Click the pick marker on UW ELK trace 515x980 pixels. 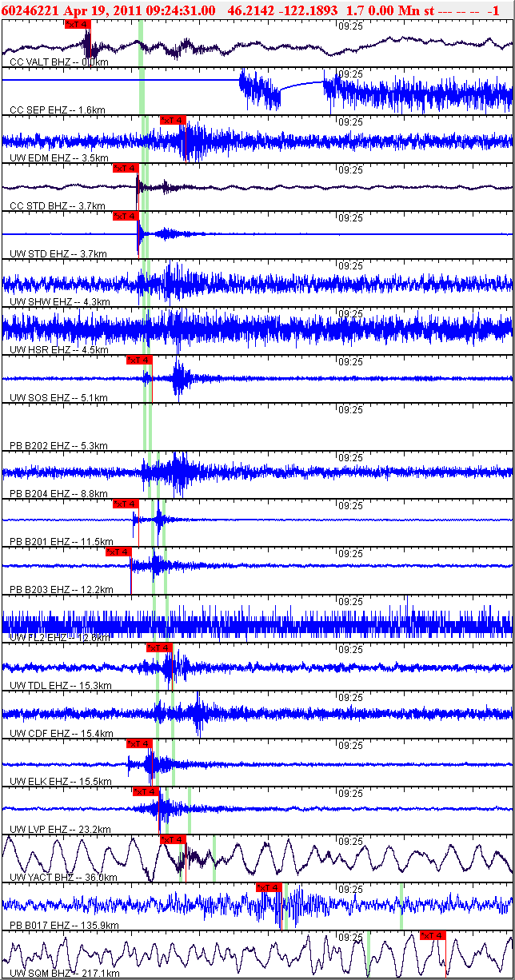[x=139, y=743]
